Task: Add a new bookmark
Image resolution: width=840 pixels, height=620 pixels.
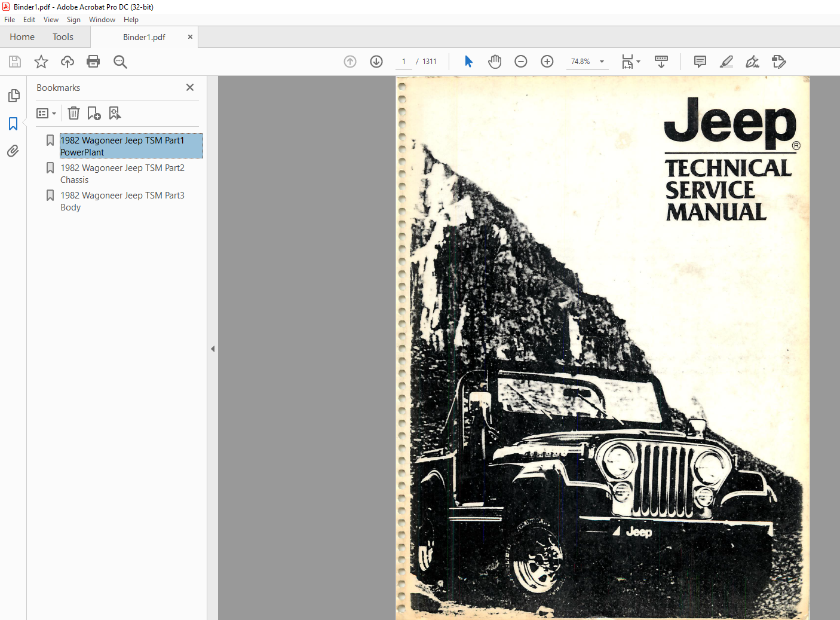Action: 94,113
